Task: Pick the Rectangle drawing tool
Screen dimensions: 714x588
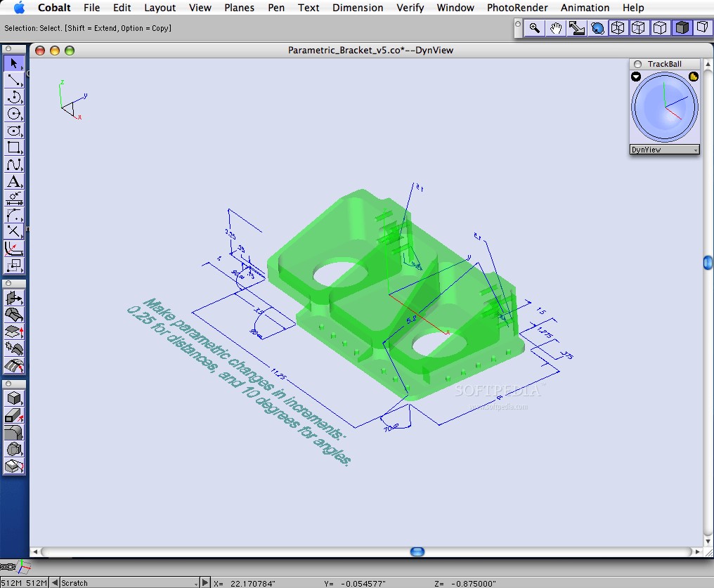Action: (x=14, y=148)
